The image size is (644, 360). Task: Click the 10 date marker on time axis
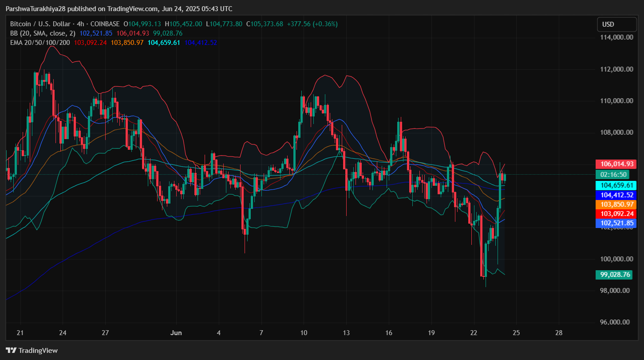click(x=304, y=332)
